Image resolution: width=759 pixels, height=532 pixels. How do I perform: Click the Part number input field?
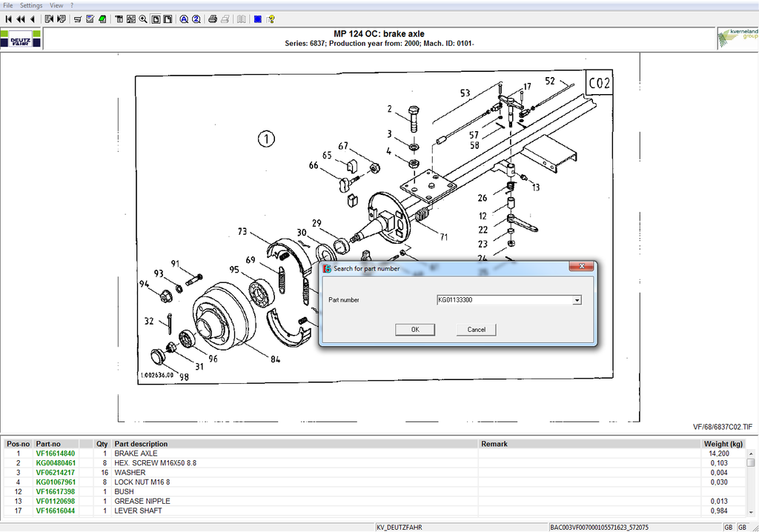coord(504,300)
